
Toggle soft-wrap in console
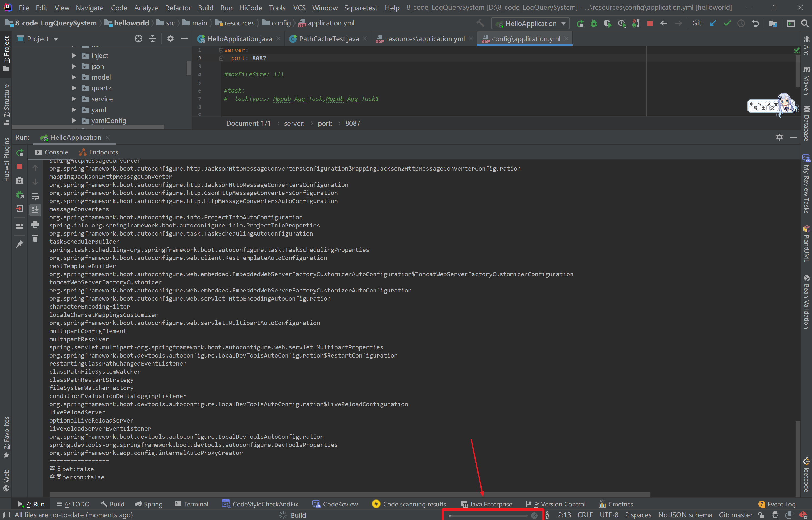(x=35, y=196)
